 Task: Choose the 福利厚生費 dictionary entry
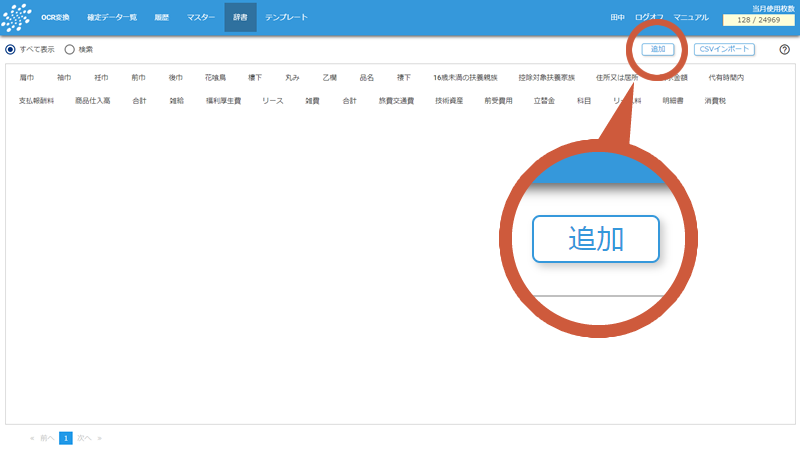click(x=224, y=101)
